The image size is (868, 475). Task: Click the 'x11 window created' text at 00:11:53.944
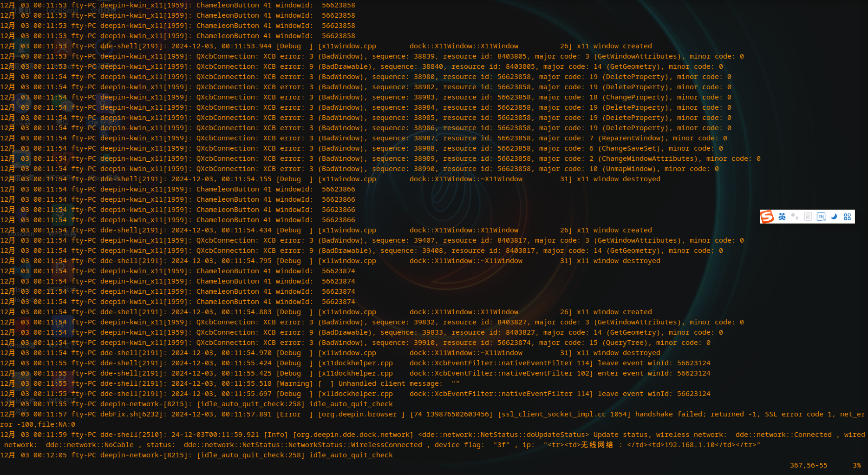(614, 46)
